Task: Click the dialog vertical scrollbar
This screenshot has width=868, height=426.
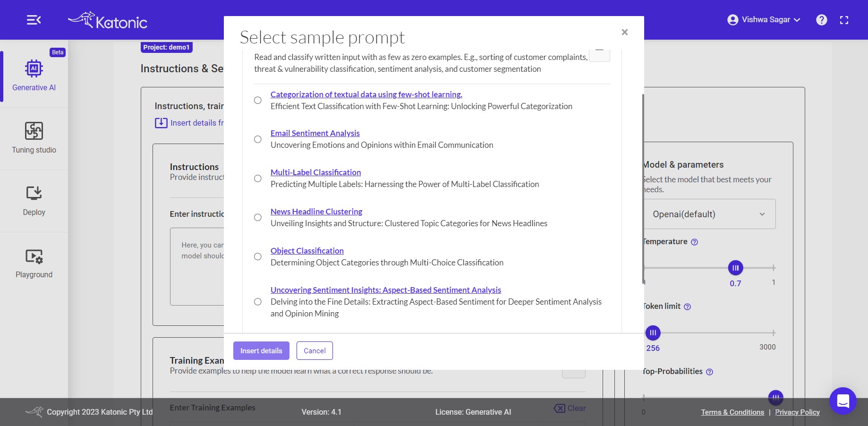Action: 643,189
